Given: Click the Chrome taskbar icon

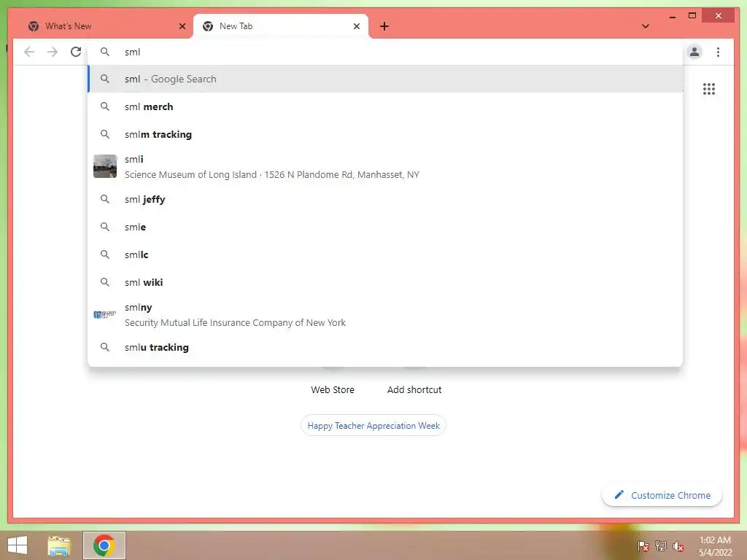Looking at the screenshot, I should (104, 545).
